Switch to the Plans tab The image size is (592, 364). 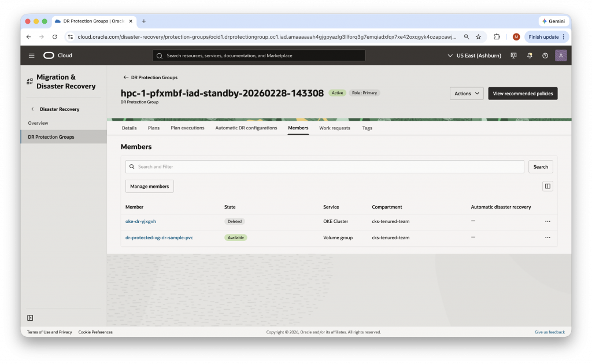(x=153, y=128)
